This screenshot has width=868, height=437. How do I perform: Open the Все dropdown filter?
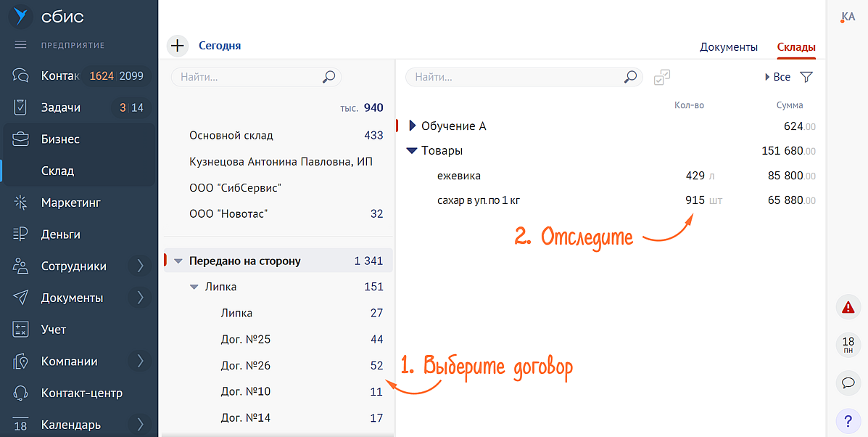pyautogui.click(x=777, y=77)
